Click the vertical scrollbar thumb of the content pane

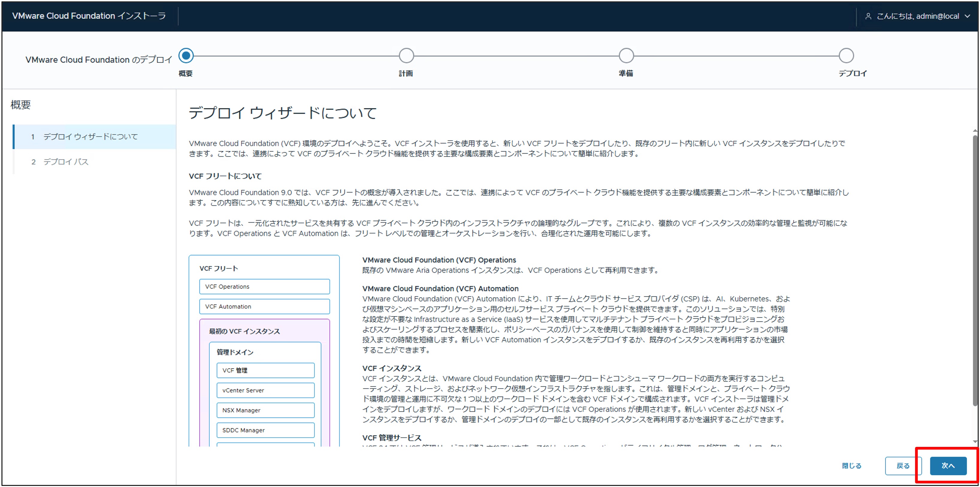[x=975, y=270]
